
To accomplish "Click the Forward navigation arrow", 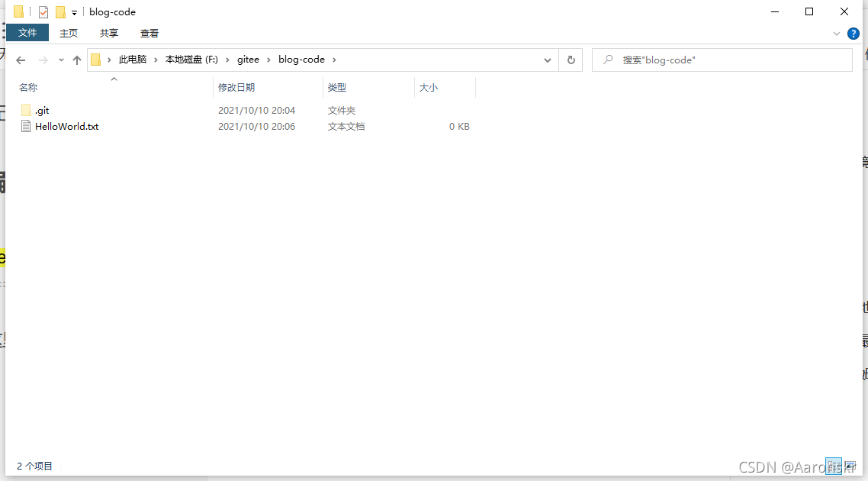I will [x=43, y=60].
